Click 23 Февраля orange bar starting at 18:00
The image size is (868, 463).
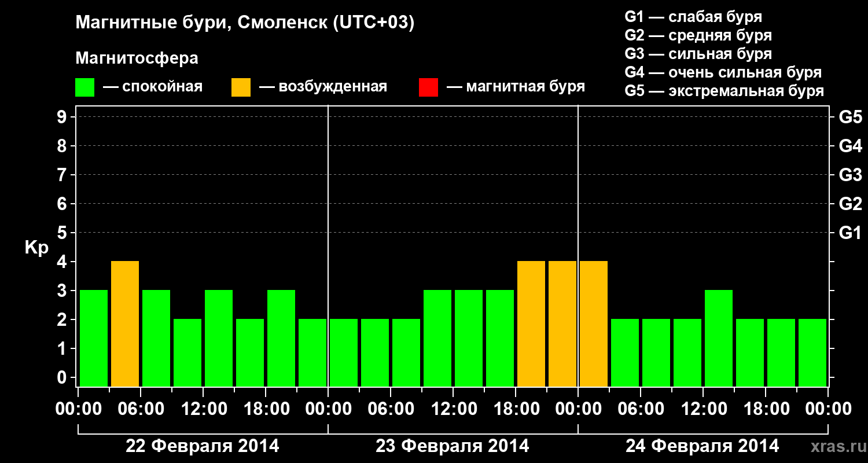click(x=531, y=324)
